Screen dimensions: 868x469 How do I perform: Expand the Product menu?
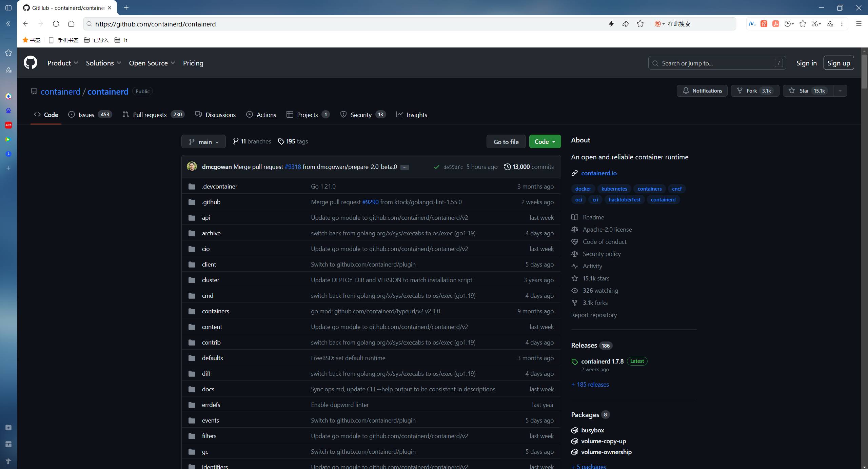(x=63, y=63)
